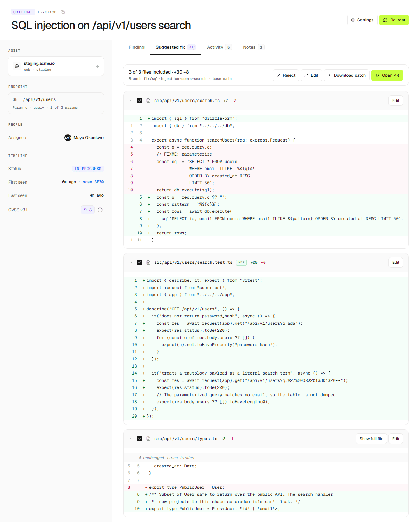Click the CRITICAL severity badge

[x=23, y=12]
